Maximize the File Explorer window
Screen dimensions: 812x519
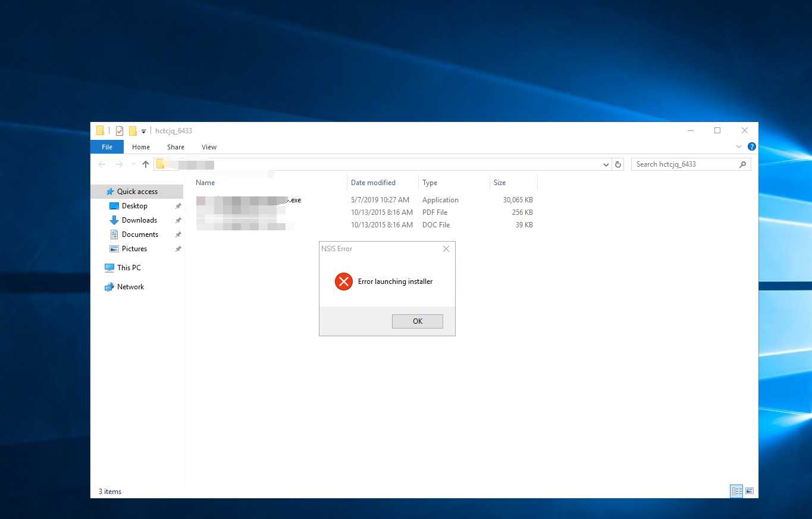(717, 130)
